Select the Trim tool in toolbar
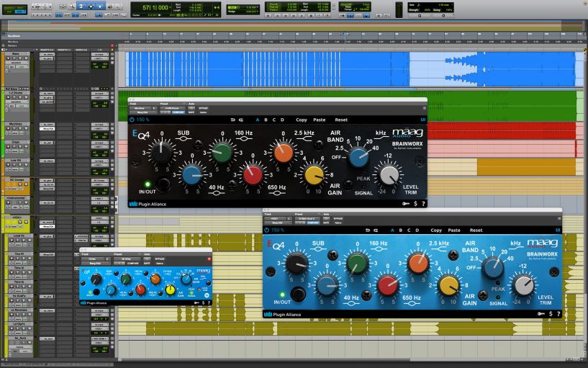Screen dimensions: 588x368 tap(81, 6)
